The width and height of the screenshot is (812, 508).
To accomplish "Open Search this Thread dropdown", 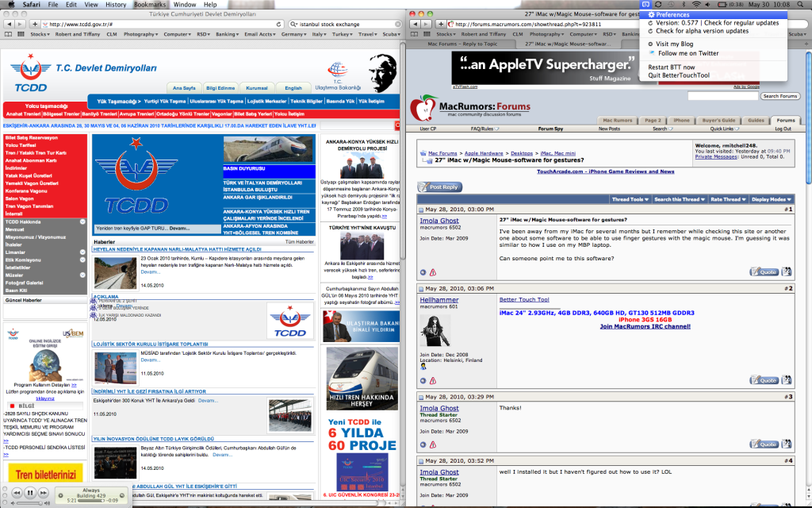I will (679, 199).
